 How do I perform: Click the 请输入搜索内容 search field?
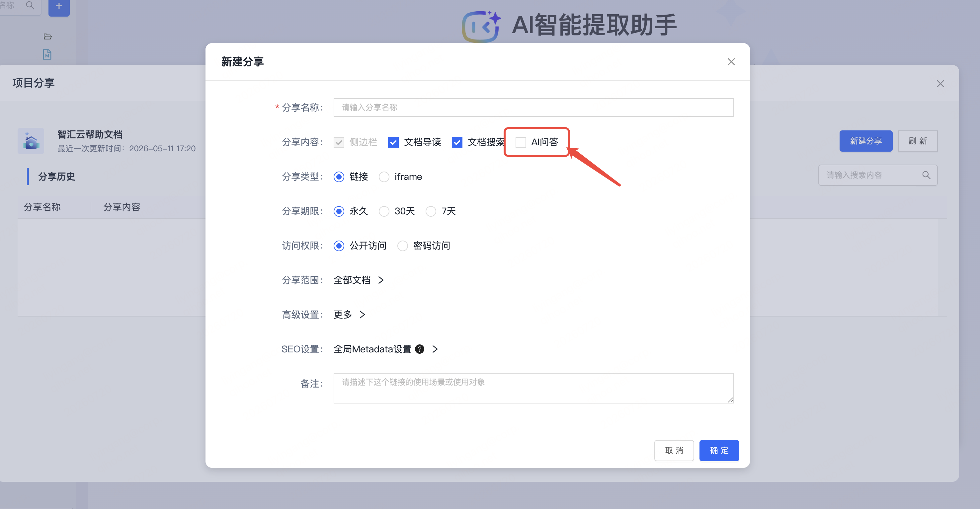tap(877, 175)
